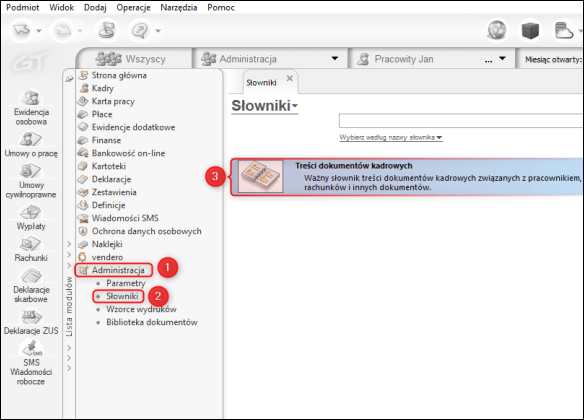Screen dimensions: 584x420
Task: Open Wzorce wydruków under Administracja
Action: click(141, 309)
